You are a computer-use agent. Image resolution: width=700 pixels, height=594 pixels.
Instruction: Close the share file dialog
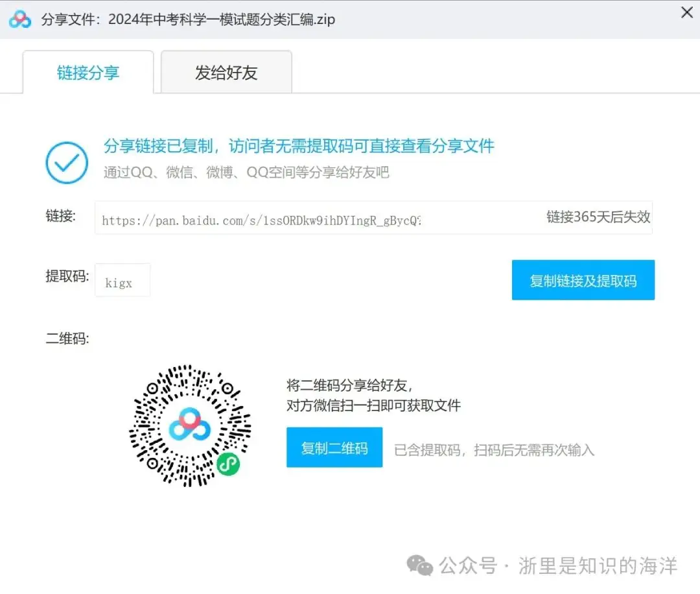click(687, 12)
